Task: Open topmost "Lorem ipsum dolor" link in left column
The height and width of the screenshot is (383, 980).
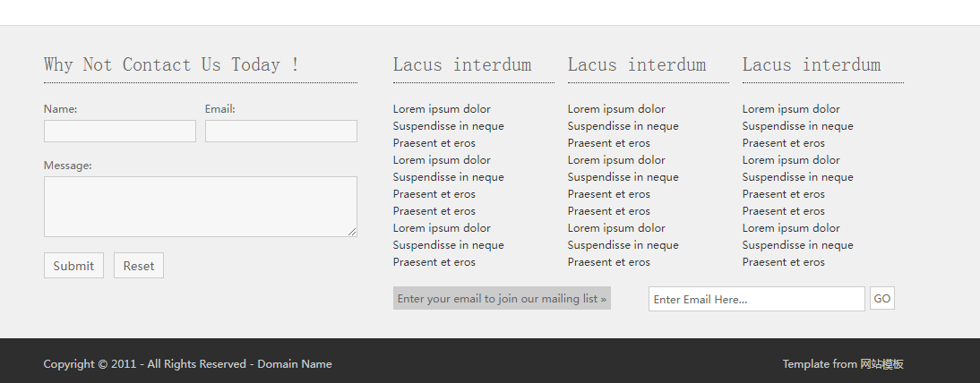Action: [442, 109]
